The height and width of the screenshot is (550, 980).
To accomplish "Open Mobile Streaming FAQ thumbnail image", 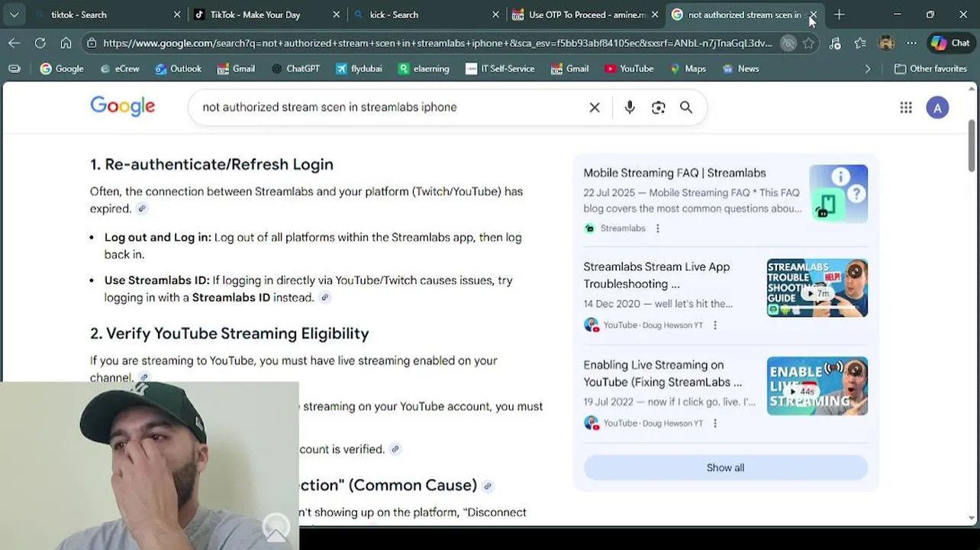I will coord(838,193).
